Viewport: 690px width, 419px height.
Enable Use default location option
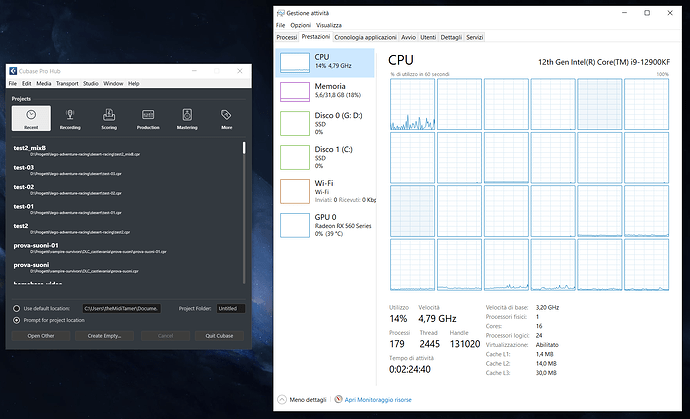tap(17, 309)
